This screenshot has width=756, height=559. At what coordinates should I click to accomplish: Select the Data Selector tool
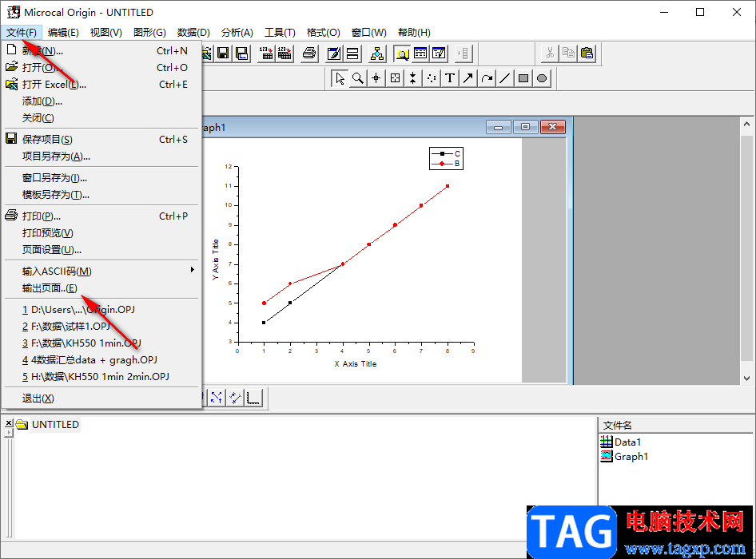413,78
